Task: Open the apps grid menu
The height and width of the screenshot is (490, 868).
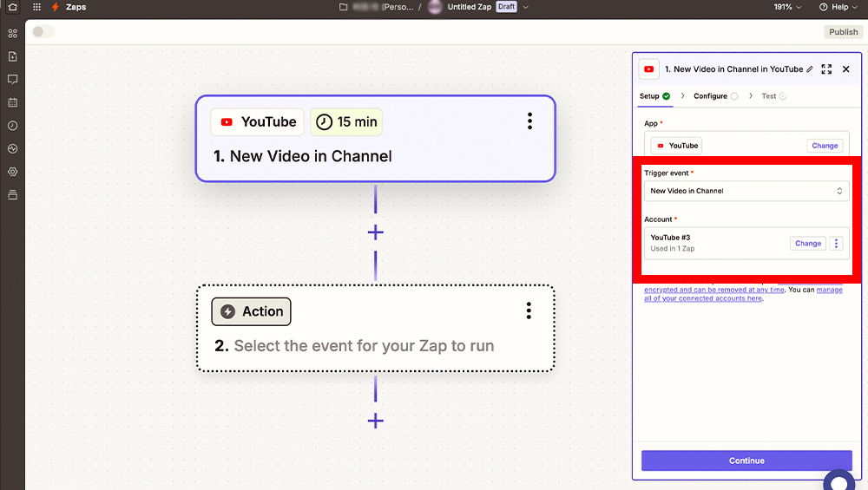Action: click(36, 7)
